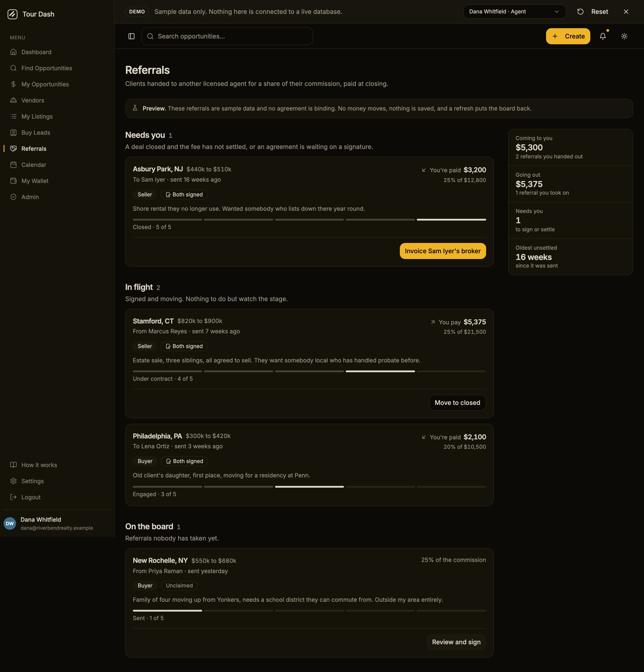Click the incoming arrow icon beside $3,200
The width and height of the screenshot is (644, 672).
tap(424, 170)
